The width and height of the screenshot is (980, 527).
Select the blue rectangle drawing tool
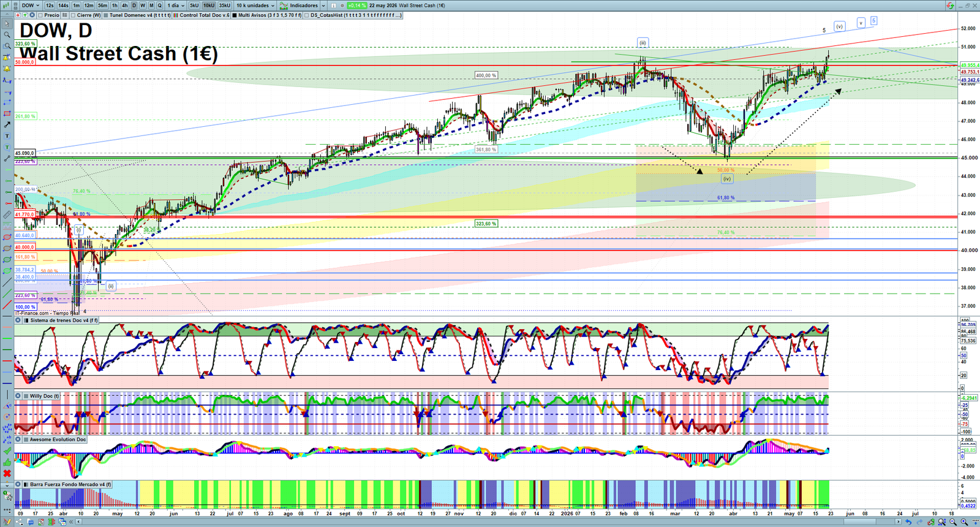[x=7, y=102]
